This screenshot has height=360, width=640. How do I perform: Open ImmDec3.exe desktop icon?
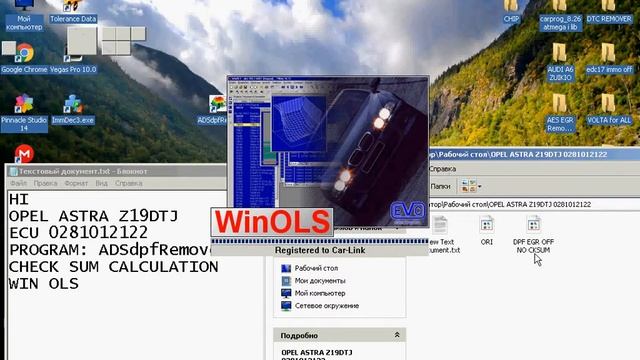73,109
